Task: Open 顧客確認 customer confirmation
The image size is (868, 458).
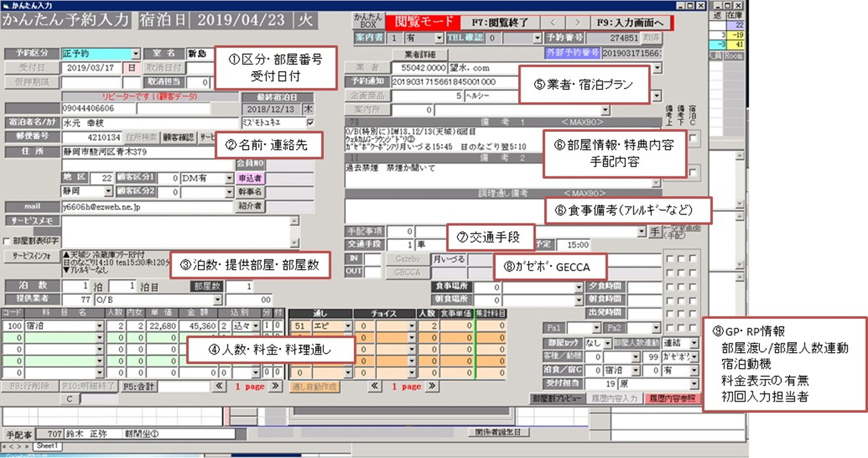Action: (178, 137)
